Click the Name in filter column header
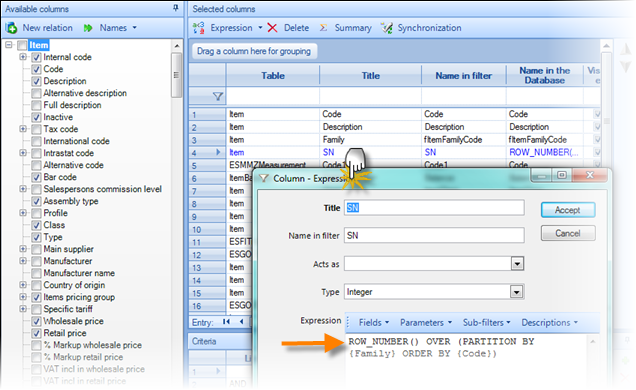The height and width of the screenshot is (390, 636). pos(464,75)
